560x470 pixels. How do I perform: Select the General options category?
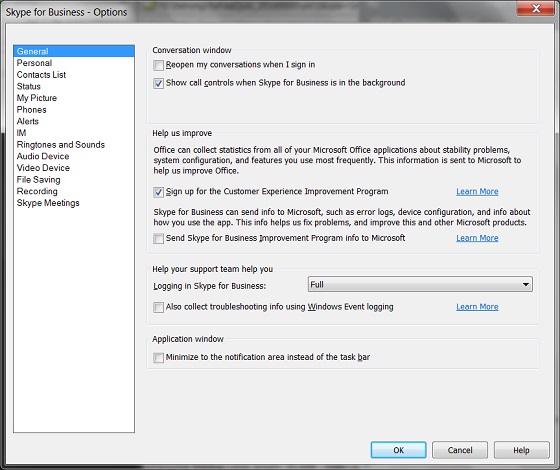pos(74,51)
